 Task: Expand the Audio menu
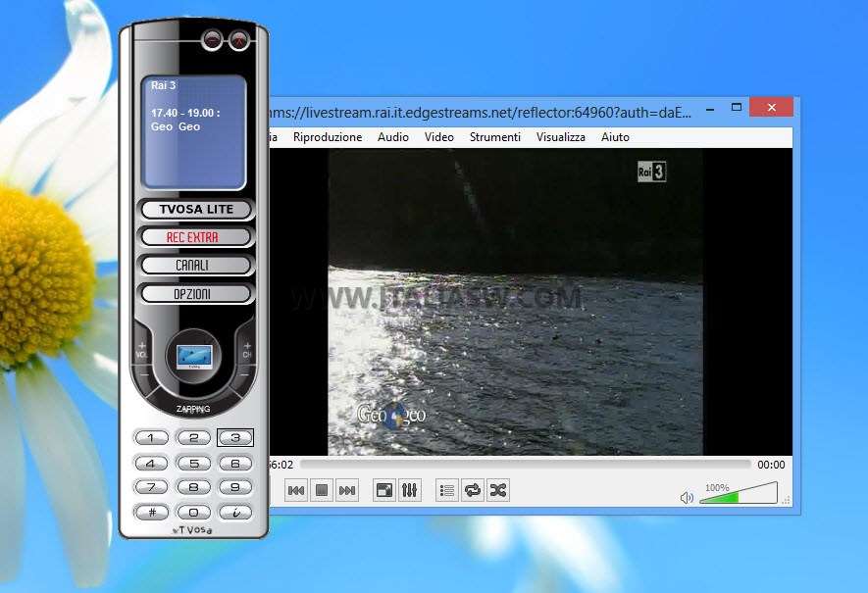[x=393, y=137]
